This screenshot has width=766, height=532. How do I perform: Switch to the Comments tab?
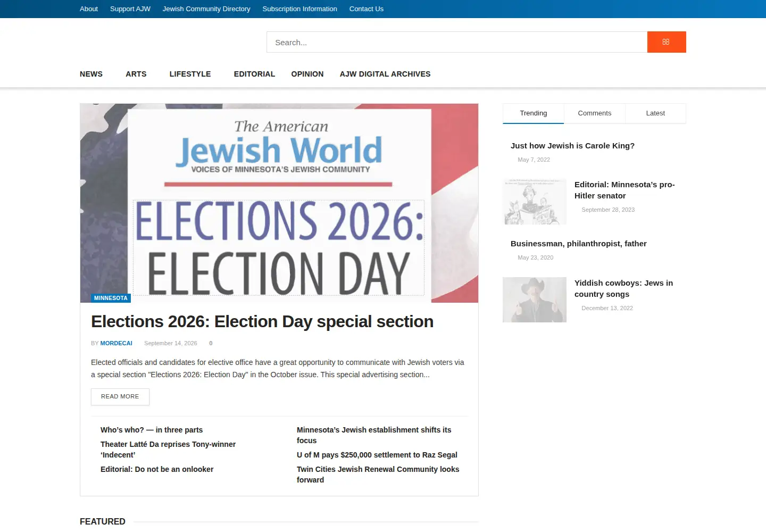click(x=595, y=113)
